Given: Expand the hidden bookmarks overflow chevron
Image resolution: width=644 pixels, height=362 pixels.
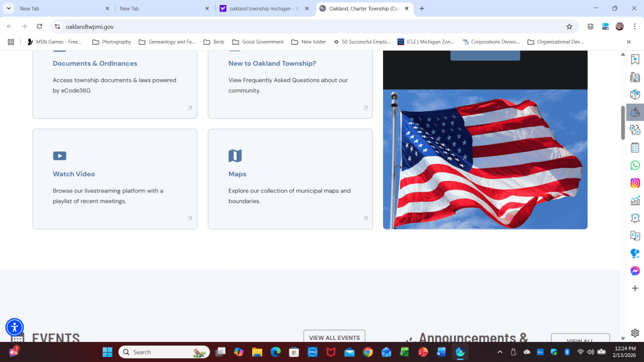Looking at the screenshot, I should click(x=628, y=42).
